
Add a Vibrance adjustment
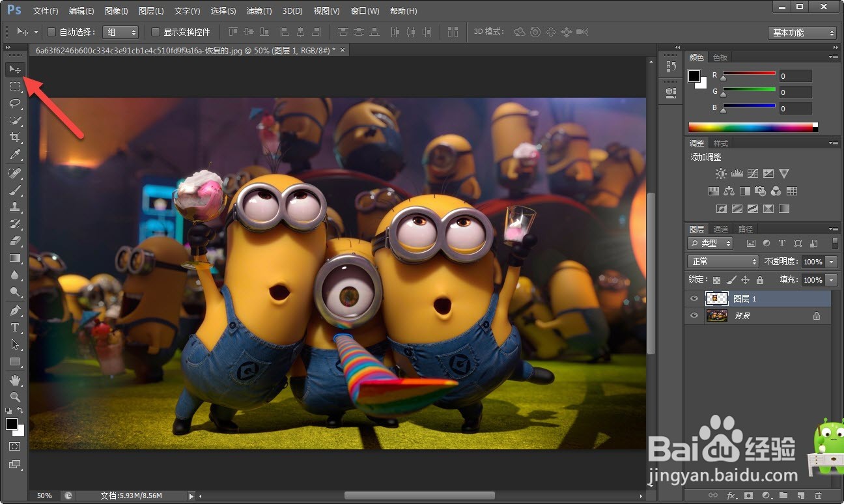784,173
